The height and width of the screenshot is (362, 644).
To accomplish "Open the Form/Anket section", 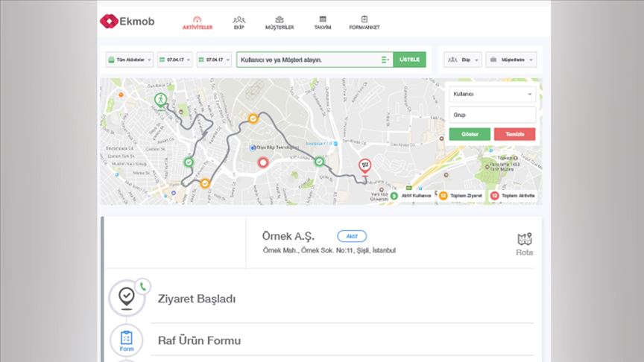I will (x=364, y=22).
